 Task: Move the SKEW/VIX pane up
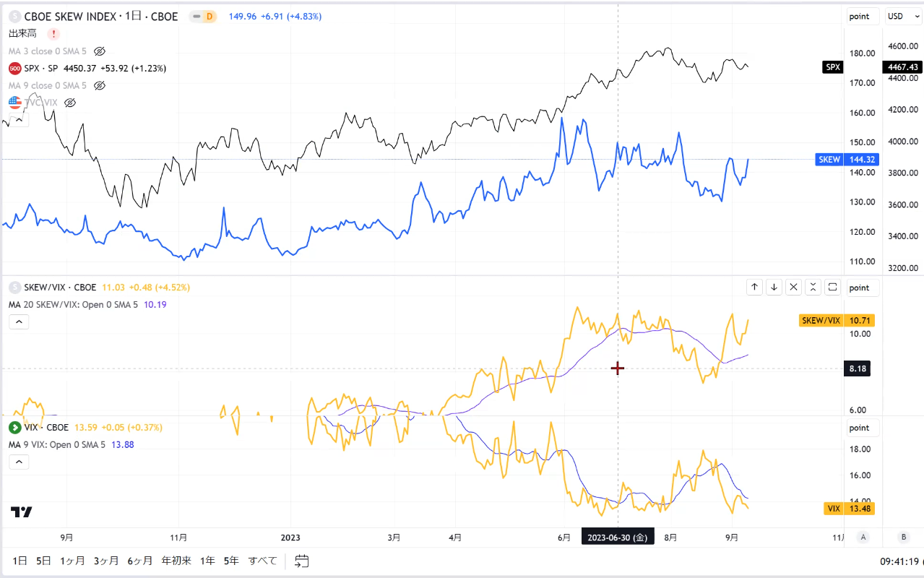click(754, 287)
